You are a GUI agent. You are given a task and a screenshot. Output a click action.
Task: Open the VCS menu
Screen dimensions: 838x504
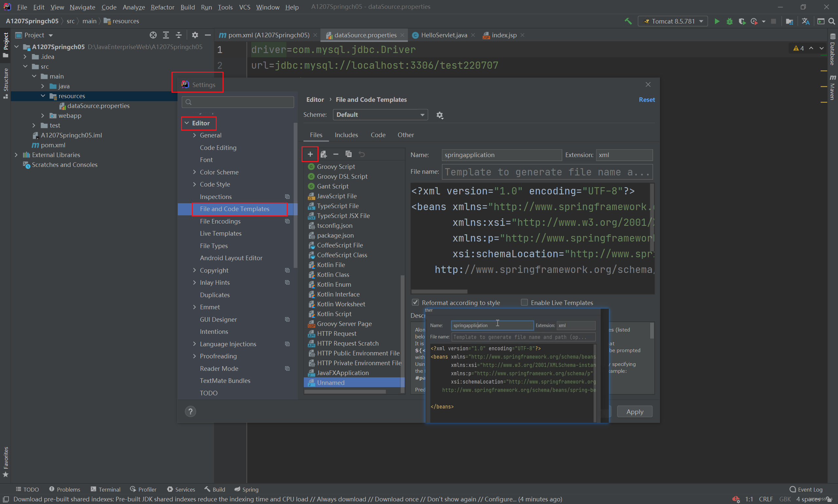click(x=245, y=7)
